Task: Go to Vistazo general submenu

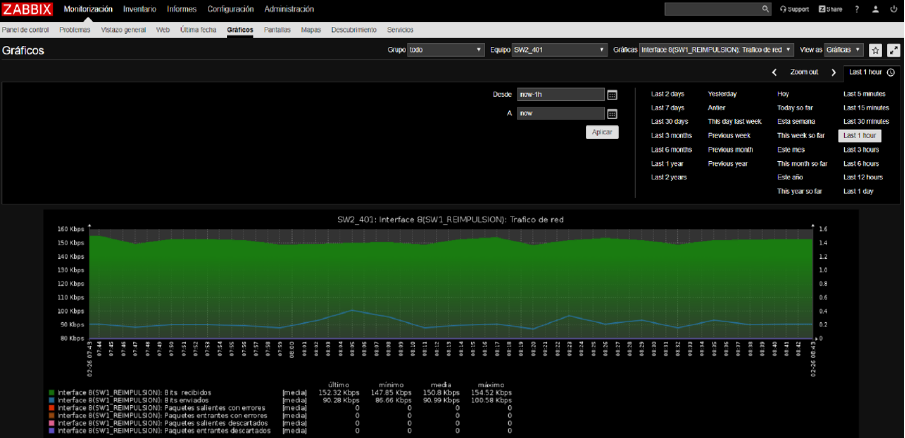Action: 123,30
